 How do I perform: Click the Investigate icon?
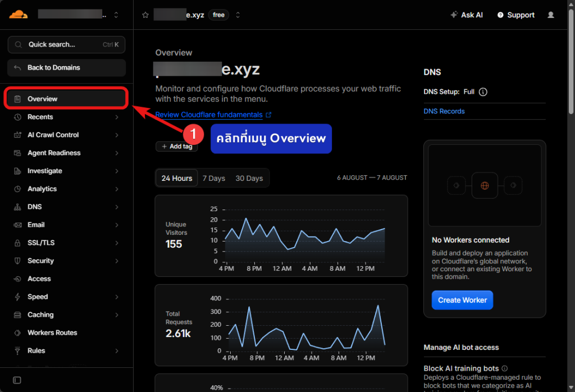(x=17, y=171)
